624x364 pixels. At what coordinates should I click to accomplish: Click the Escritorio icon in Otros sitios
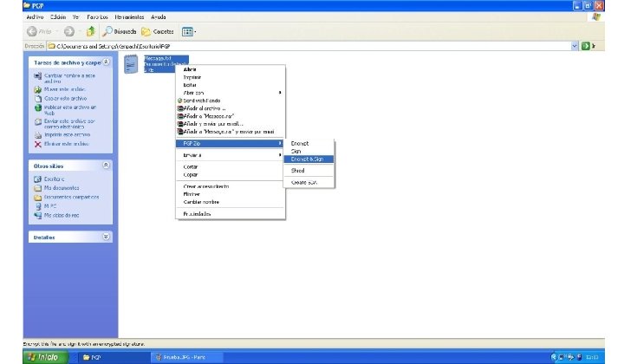click(38, 179)
